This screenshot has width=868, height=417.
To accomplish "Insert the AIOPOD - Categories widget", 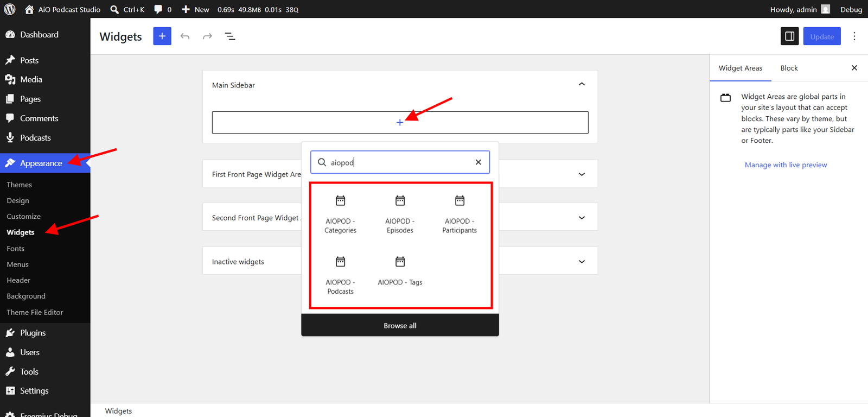I will (x=341, y=214).
